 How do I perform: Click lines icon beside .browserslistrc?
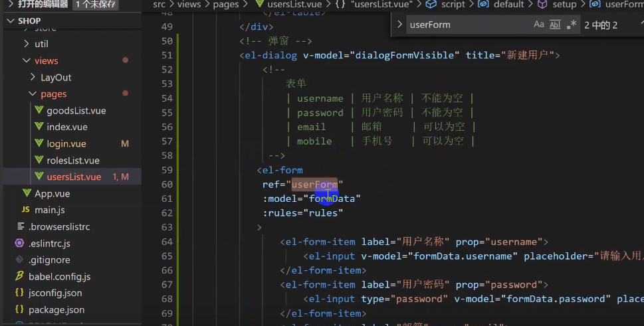click(21, 226)
